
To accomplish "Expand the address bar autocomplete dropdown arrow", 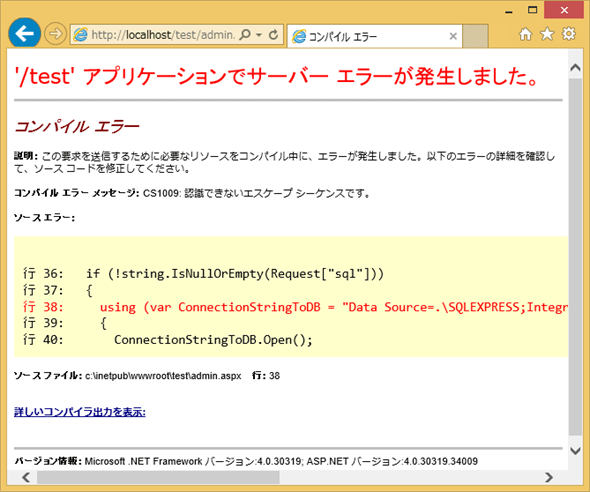I will click(x=259, y=35).
